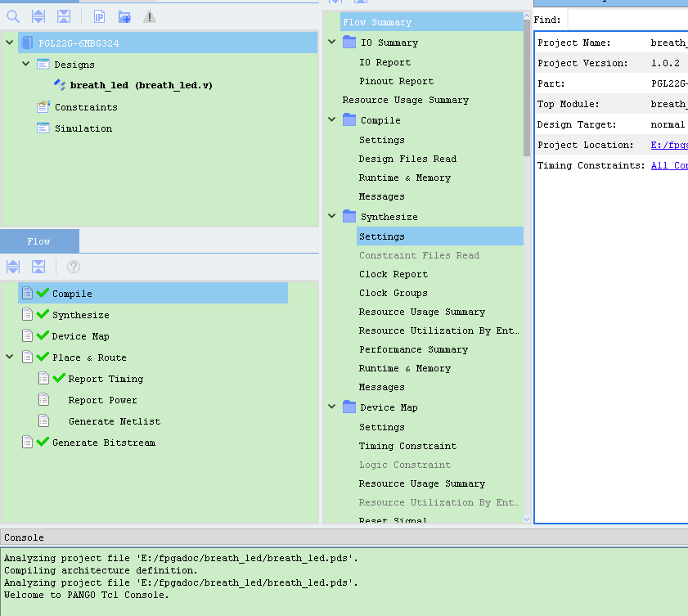Click the help question mark icon in Flow
The image size is (688, 616).
point(74,267)
